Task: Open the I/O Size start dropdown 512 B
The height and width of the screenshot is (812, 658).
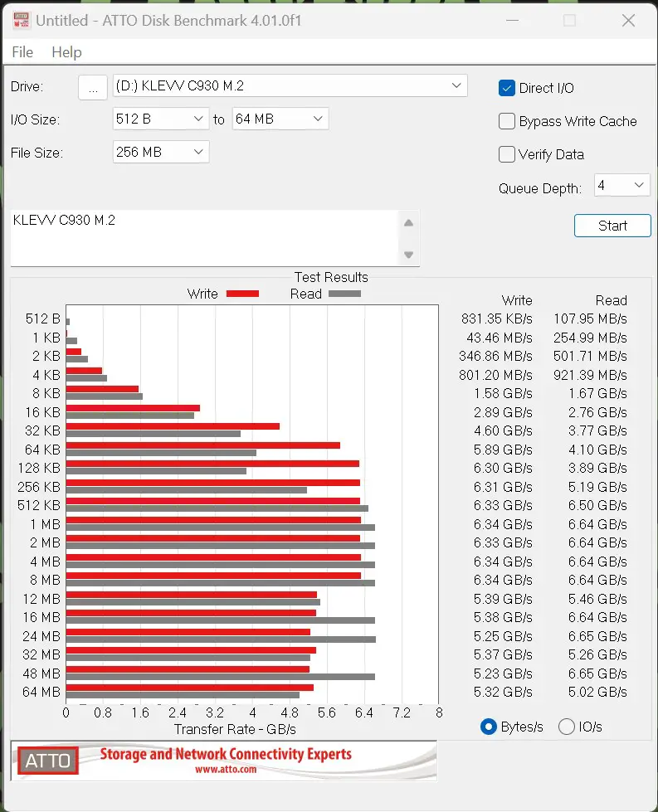Action: click(x=161, y=119)
